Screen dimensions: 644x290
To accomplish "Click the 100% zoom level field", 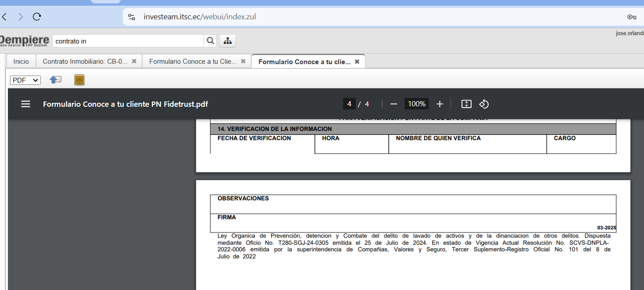I will [416, 104].
